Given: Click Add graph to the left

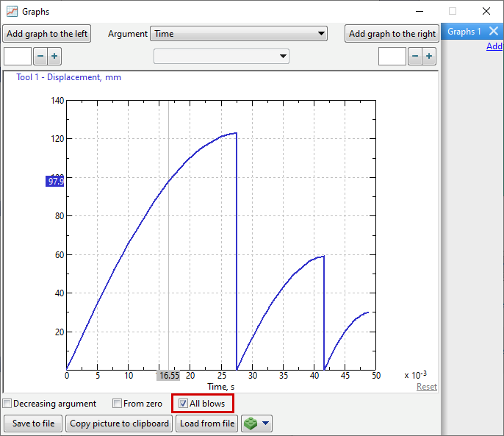Looking at the screenshot, I should [47, 34].
